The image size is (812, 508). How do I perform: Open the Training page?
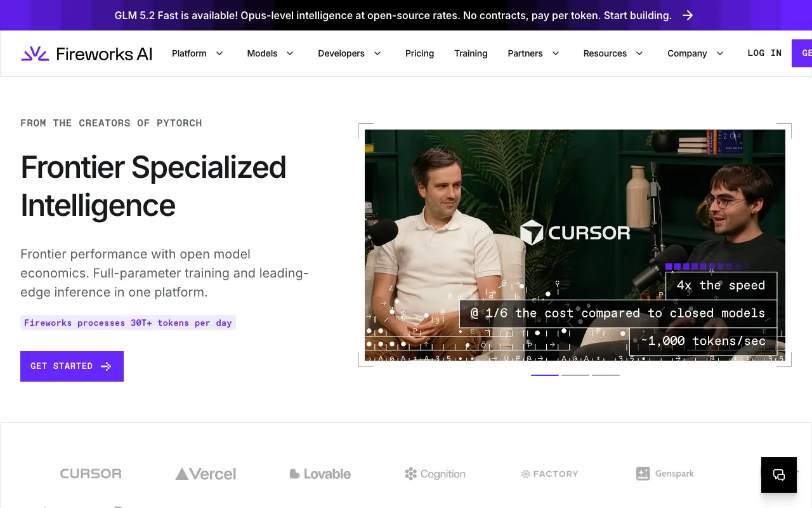(471, 53)
